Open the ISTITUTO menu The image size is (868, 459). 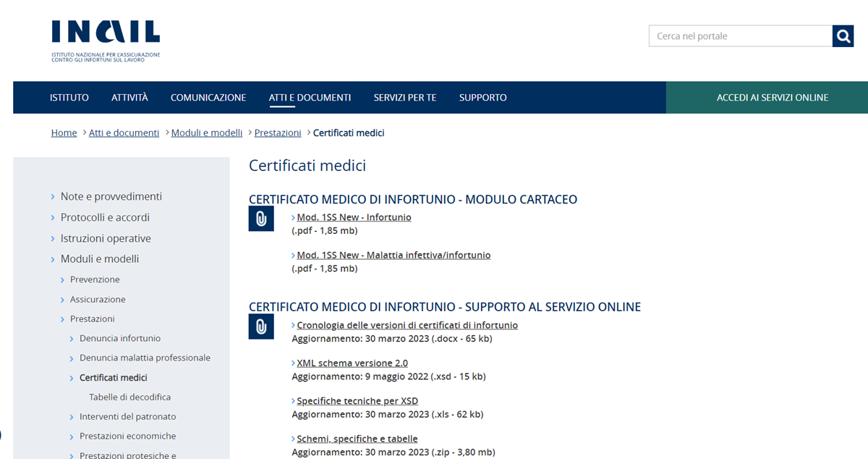[x=69, y=97]
